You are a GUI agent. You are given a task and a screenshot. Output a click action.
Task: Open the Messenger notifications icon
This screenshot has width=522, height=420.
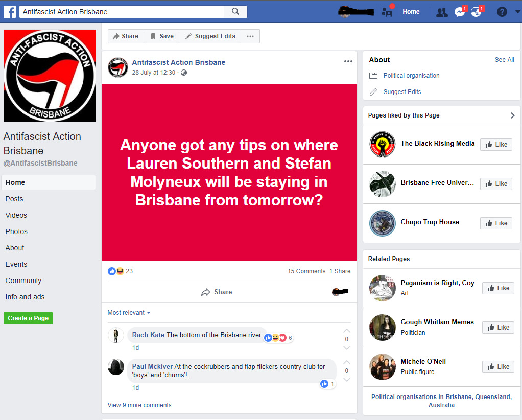tap(460, 12)
